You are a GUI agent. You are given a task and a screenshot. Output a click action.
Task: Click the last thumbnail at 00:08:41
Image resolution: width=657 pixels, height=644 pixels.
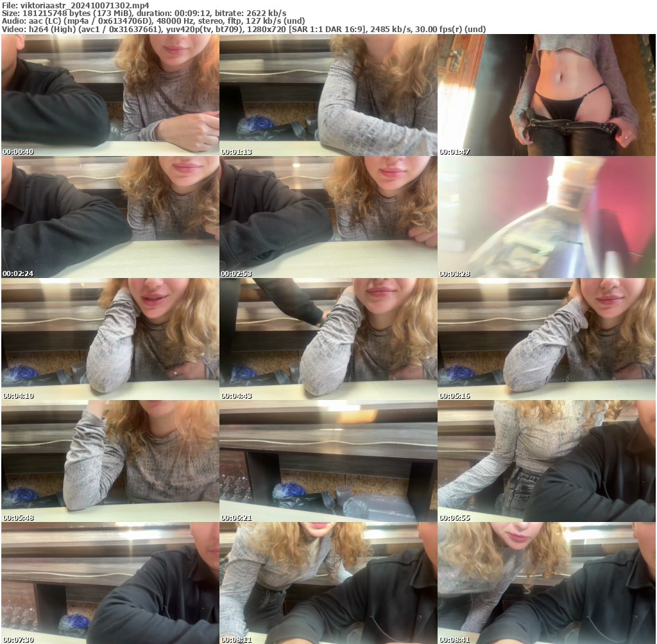(x=547, y=583)
